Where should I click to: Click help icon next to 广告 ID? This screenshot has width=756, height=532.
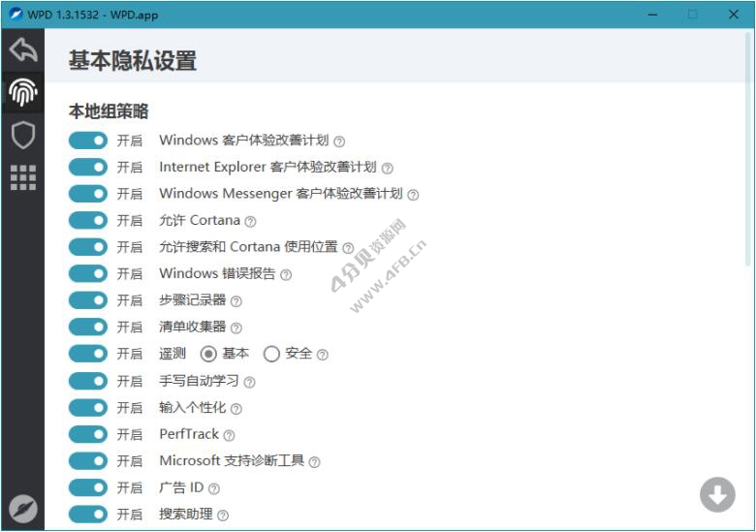point(214,489)
